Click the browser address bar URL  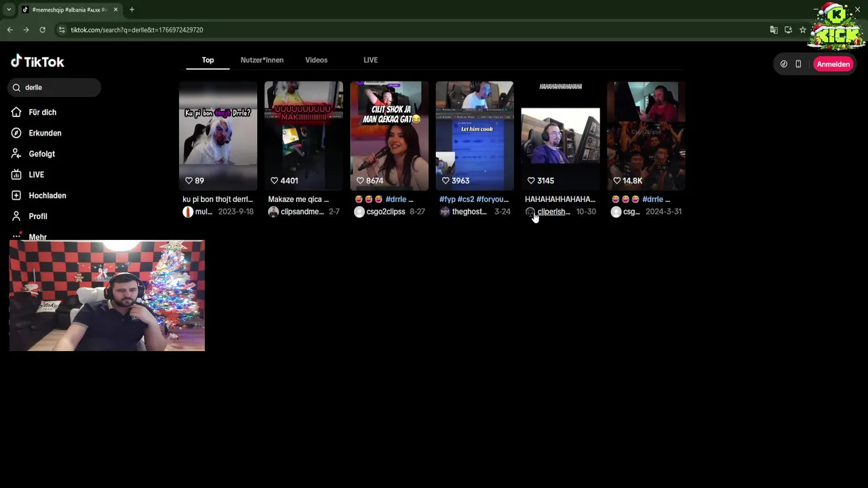(137, 30)
